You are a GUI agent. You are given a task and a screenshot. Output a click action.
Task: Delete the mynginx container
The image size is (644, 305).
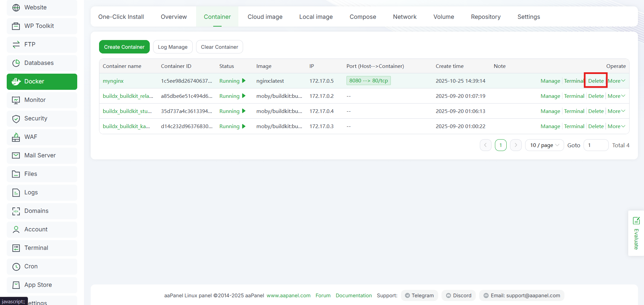click(596, 81)
